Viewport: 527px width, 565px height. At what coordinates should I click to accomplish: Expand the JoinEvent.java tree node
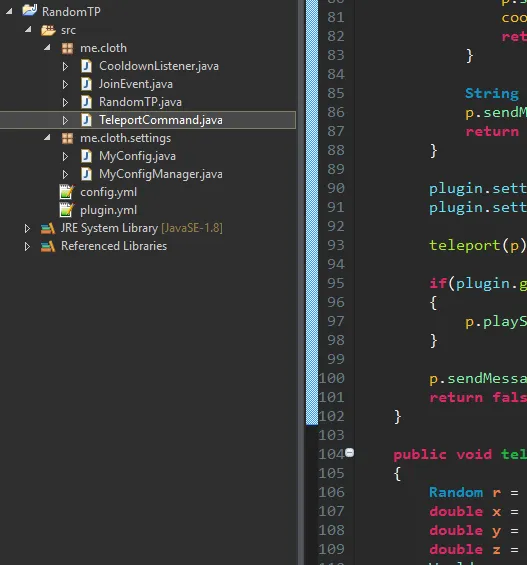[x=65, y=84]
